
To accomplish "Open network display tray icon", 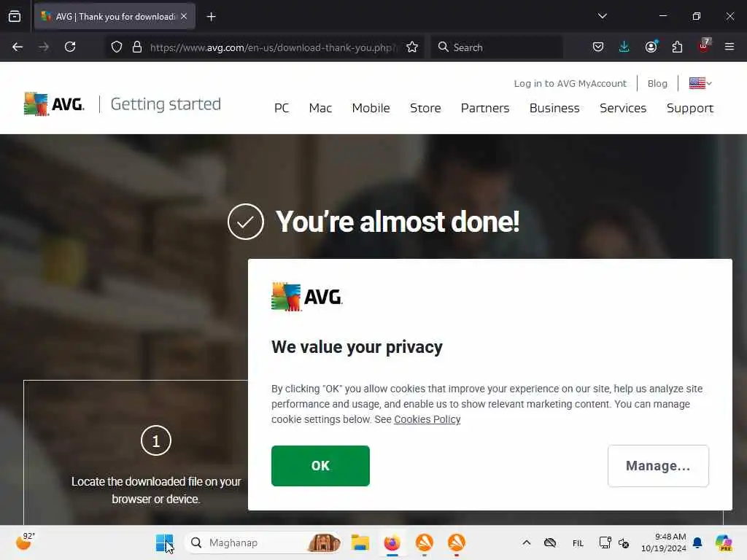I will pyautogui.click(x=605, y=542).
